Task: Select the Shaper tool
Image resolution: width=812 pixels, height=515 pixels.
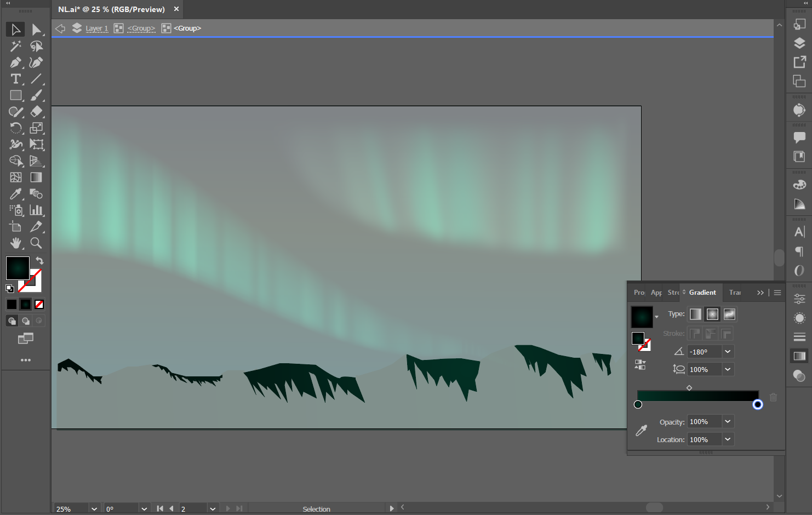Action: (15, 112)
